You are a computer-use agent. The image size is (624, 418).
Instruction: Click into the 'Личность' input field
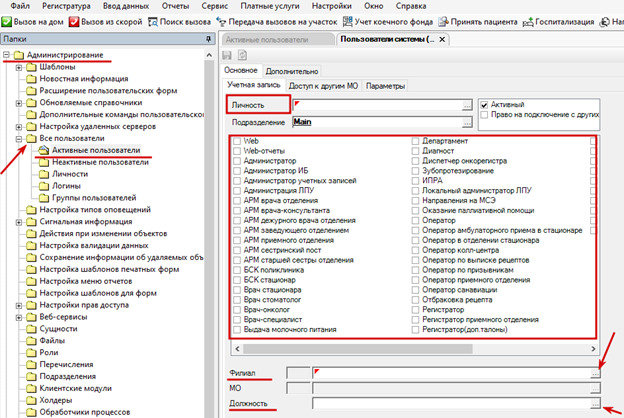[378, 105]
